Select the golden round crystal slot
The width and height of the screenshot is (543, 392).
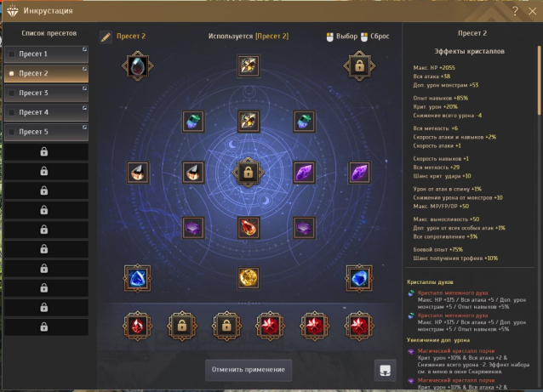click(249, 277)
